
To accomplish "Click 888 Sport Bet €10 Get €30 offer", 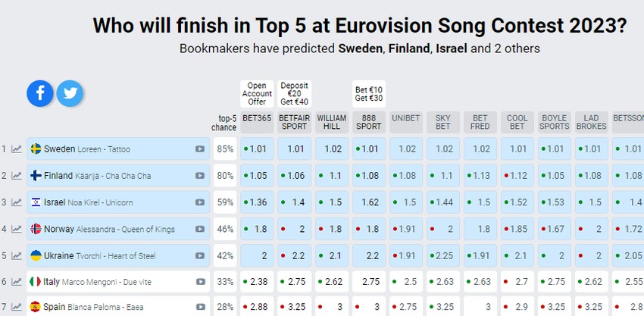I will (x=368, y=94).
